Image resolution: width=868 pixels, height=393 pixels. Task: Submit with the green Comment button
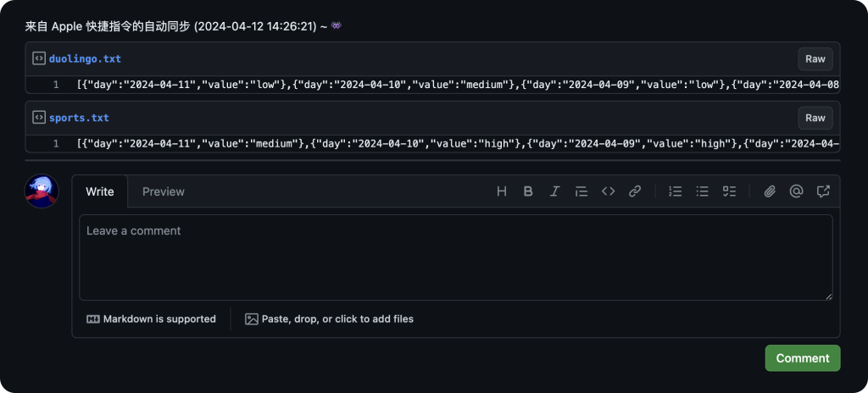coord(802,358)
